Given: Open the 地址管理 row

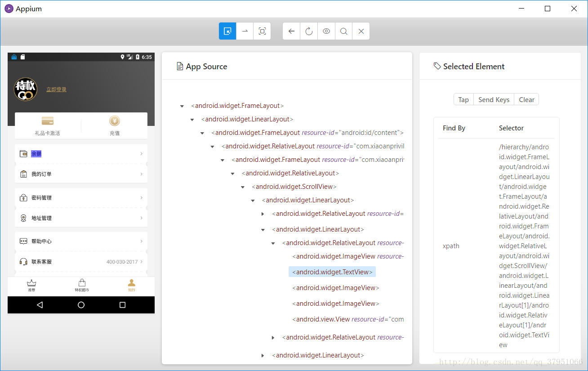Looking at the screenshot, I should [81, 218].
